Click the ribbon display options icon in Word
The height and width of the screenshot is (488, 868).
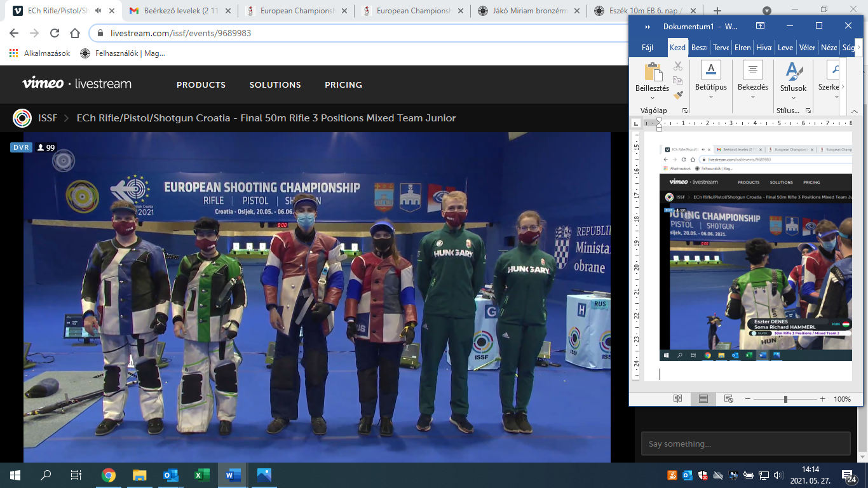760,26
